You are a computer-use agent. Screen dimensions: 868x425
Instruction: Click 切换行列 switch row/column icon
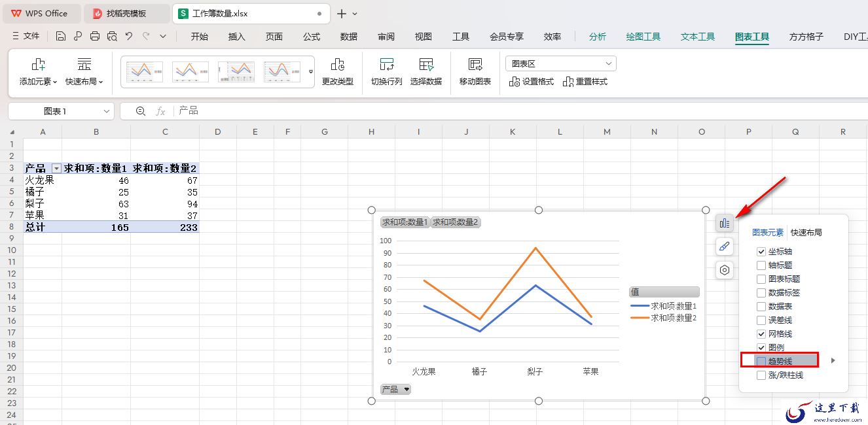(x=387, y=65)
